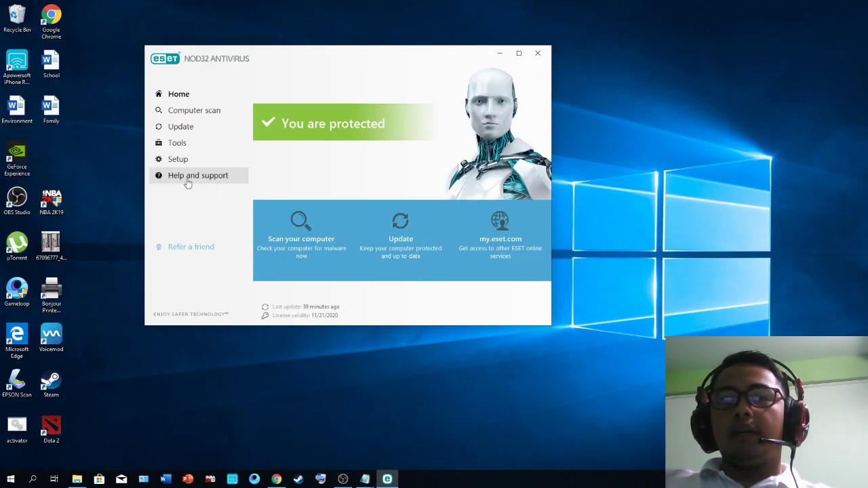
Task: Select the Apowersoft iPhone Recorder desktop icon
Action: coord(17,68)
